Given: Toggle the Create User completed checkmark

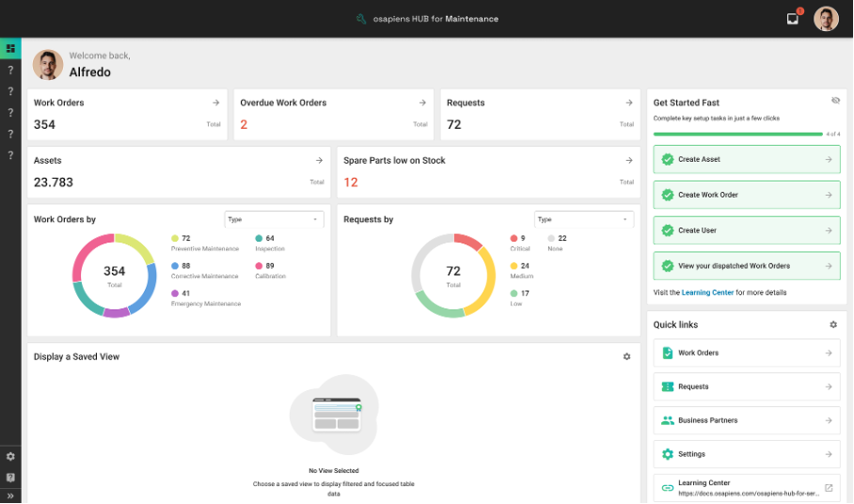Looking at the screenshot, I should tap(668, 230).
